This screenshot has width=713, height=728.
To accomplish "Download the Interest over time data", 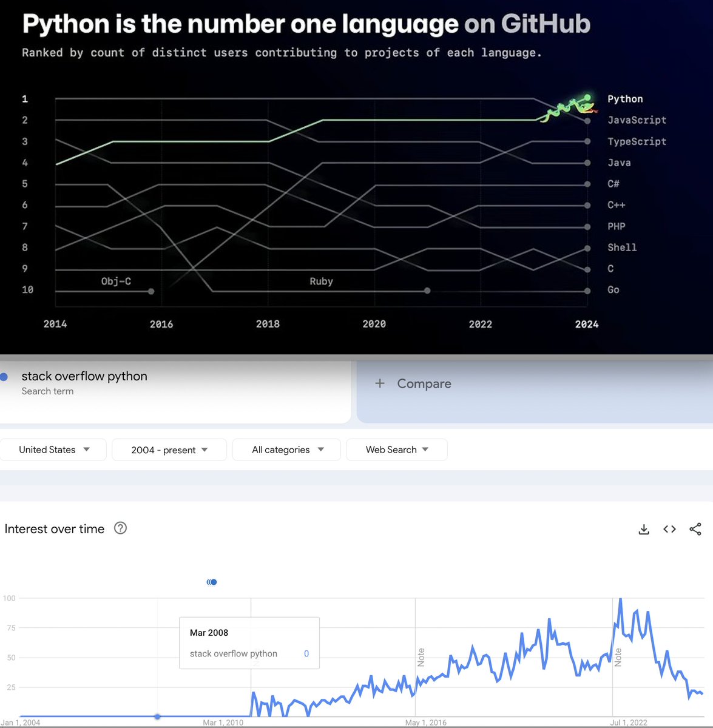I will tap(644, 530).
